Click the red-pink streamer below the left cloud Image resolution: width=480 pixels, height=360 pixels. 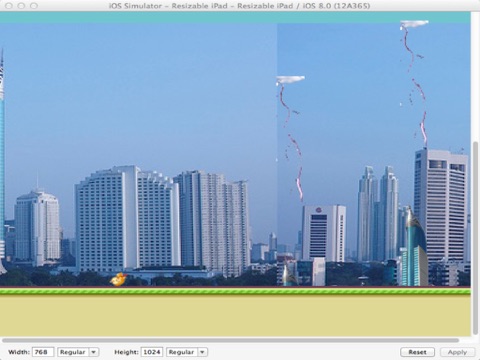pos(290,143)
